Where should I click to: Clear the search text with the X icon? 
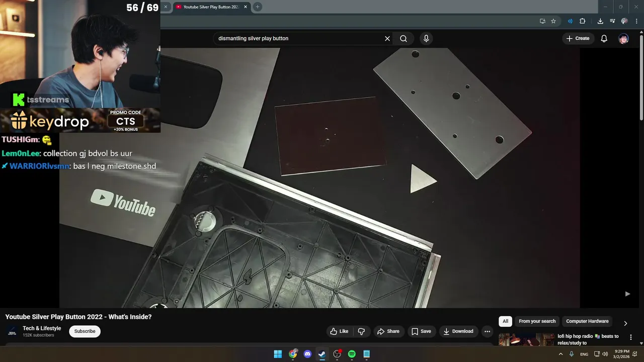pos(387,38)
